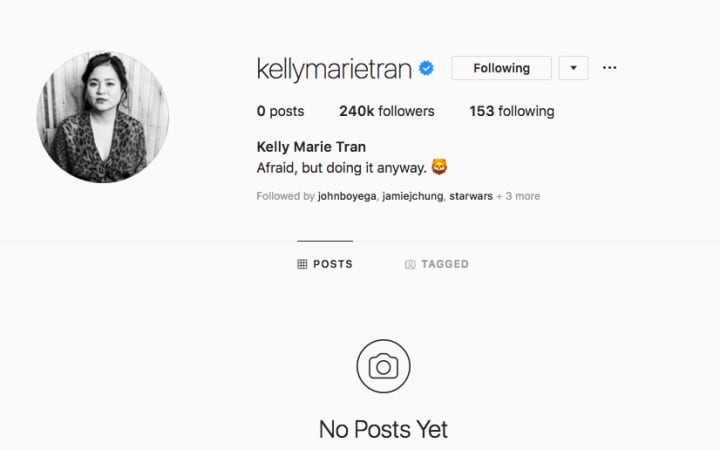Open the profile picture thumbnail

point(103,117)
